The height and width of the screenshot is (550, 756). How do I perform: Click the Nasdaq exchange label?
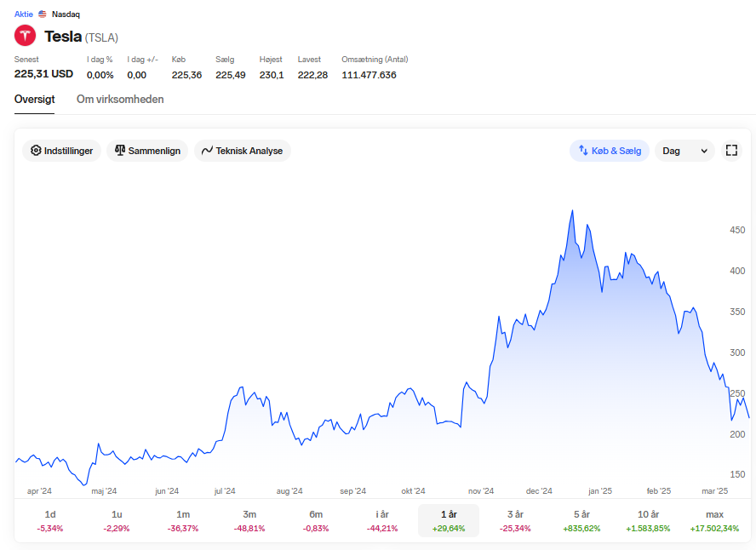(x=66, y=14)
